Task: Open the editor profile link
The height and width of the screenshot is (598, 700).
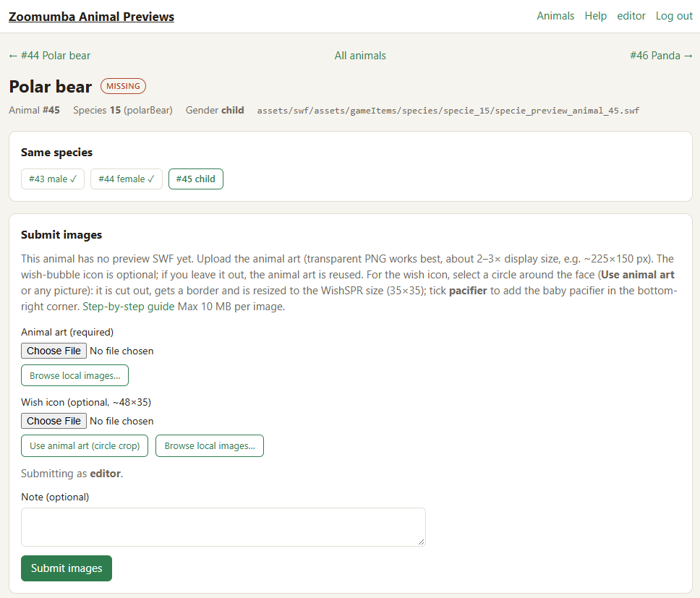Action: coord(631,16)
